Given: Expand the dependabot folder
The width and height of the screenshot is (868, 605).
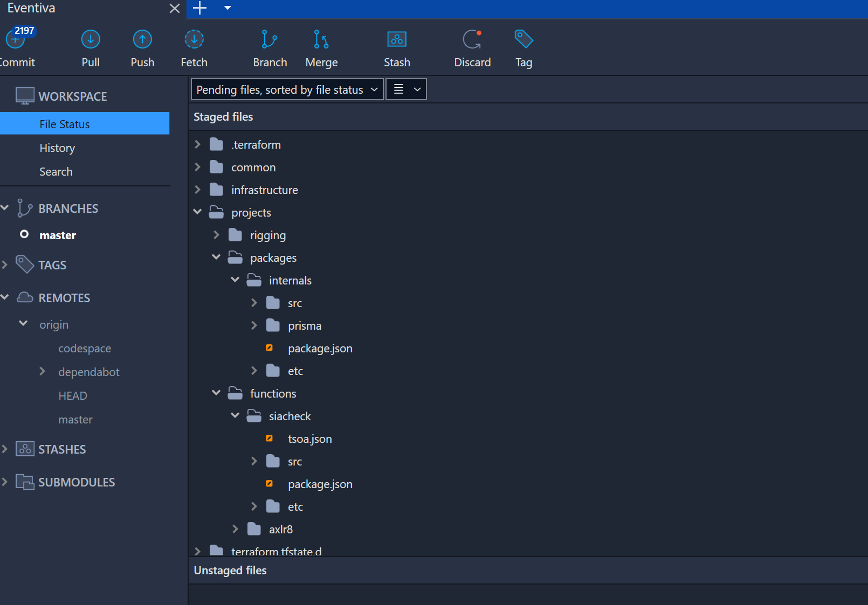Looking at the screenshot, I should pyautogui.click(x=42, y=371).
